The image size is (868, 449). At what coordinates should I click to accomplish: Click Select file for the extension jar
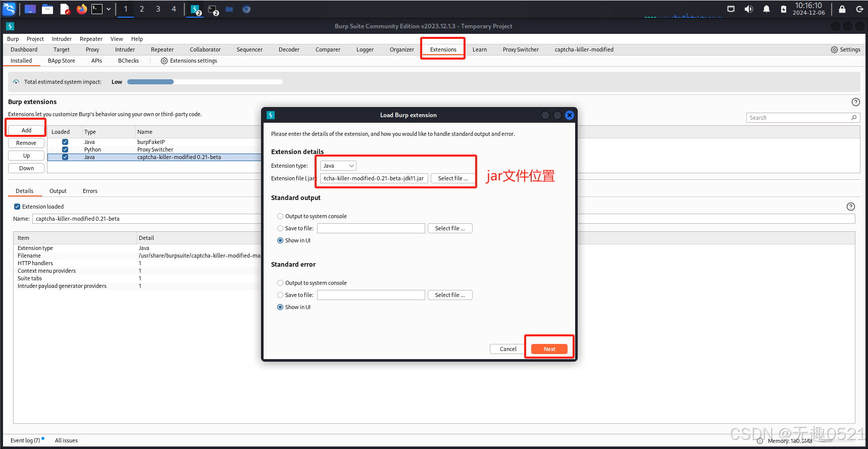pos(452,178)
